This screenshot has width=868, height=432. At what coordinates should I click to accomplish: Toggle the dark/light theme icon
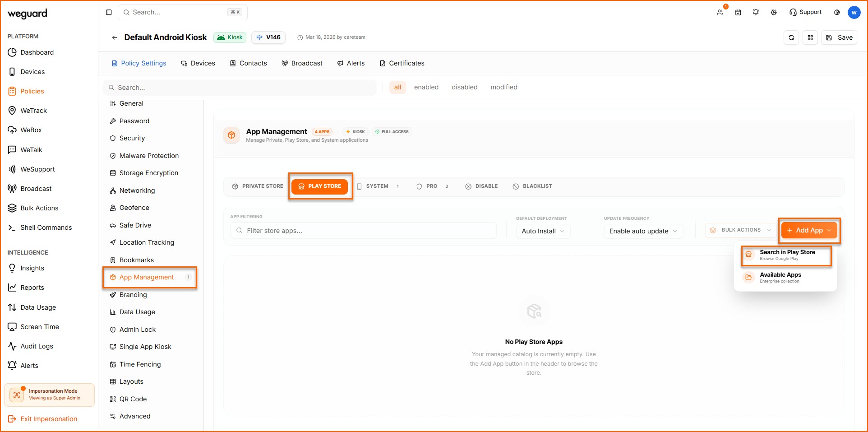pyautogui.click(x=837, y=12)
